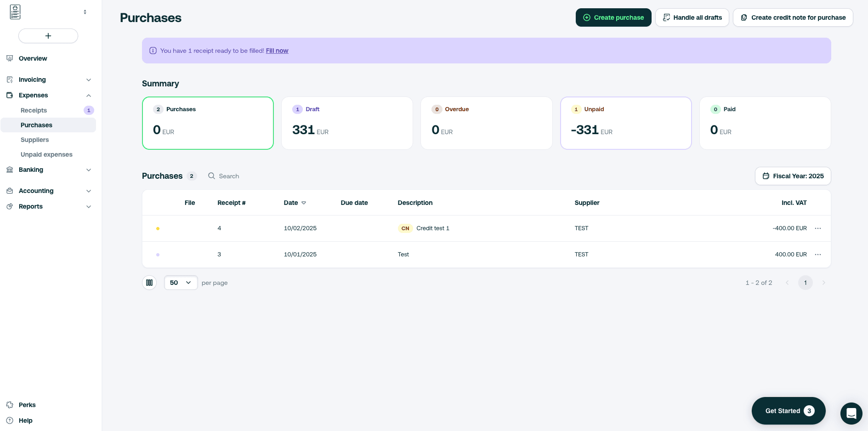Navigate to Suppliers in the sidebar
Viewport: 868px width, 431px height.
(35, 140)
